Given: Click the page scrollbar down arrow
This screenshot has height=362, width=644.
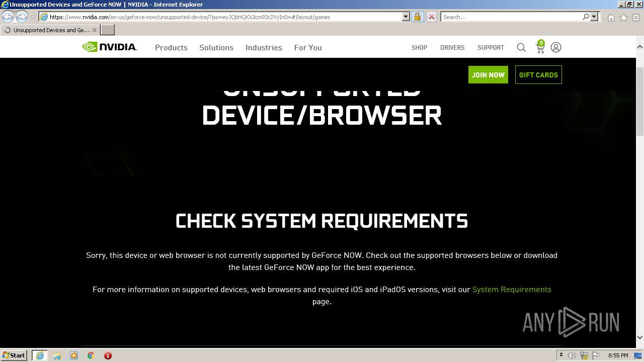Looking at the screenshot, I should point(640,337).
